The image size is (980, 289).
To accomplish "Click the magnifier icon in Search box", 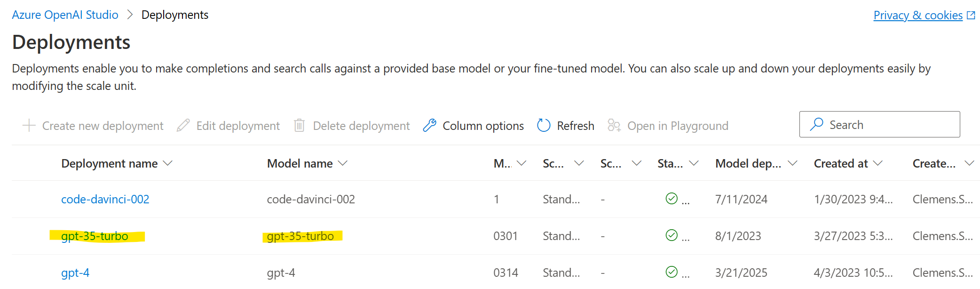I will click(817, 124).
